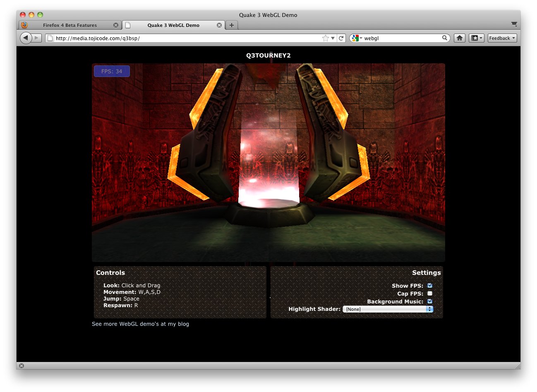The width and height of the screenshot is (537, 392).
Task: Open the browser home page
Action: click(x=459, y=38)
